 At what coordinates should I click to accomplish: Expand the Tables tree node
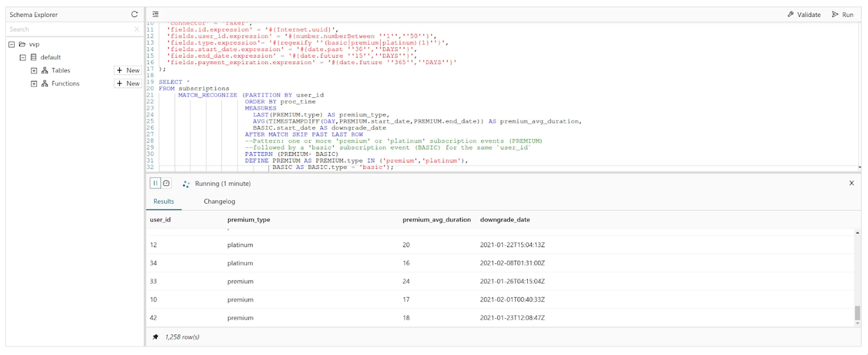click(34, 71)
